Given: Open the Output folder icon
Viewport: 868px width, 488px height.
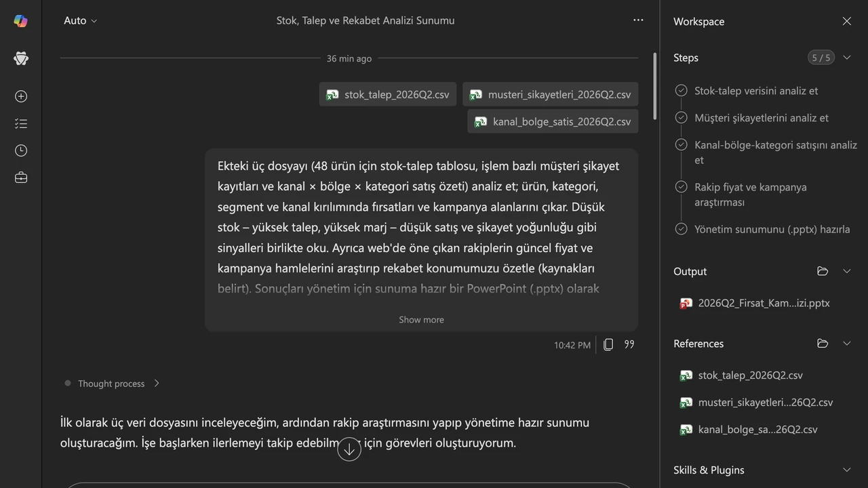Looking at the screenshot, I should coord(823,271).
